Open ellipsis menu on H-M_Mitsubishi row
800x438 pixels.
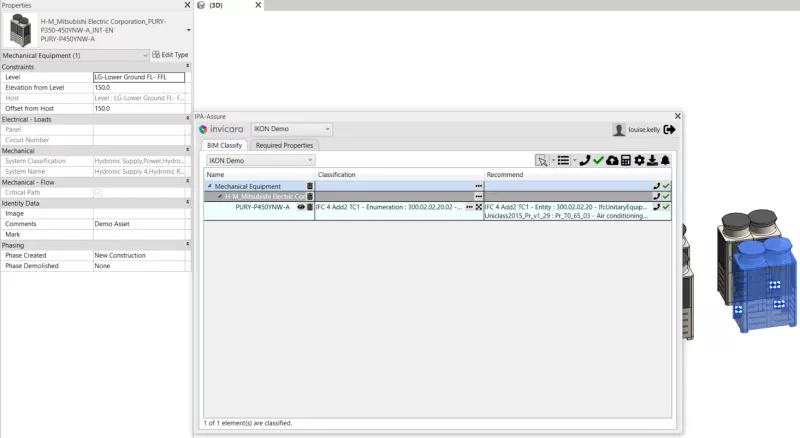[x=479, y=197]
